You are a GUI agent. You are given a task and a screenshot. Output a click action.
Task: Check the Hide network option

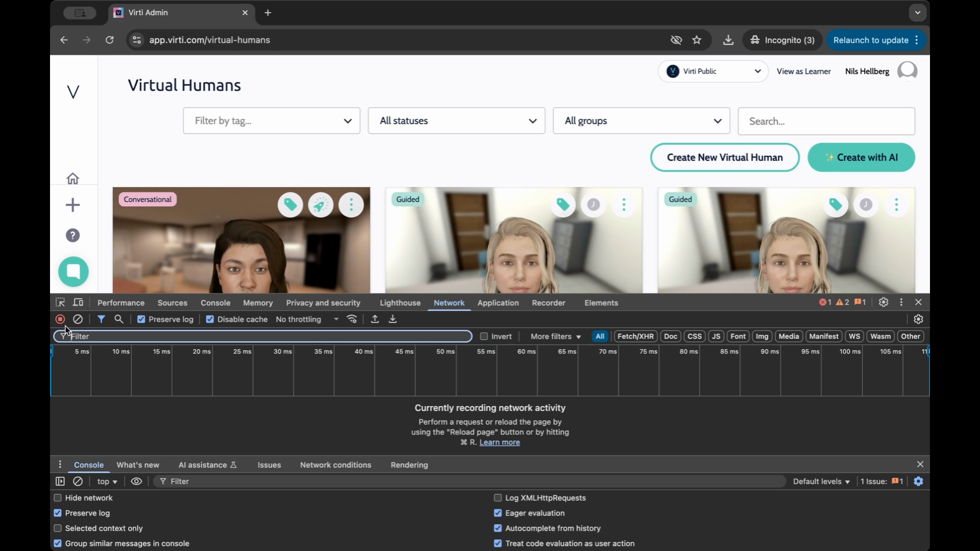pyautogui.click(x=58, y=498)
